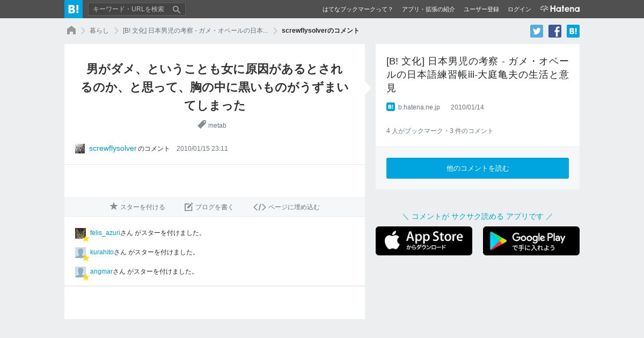Bookmark with the blue B! share icon
This screenshot has width=644, height=338.
(x=573, y=31)
